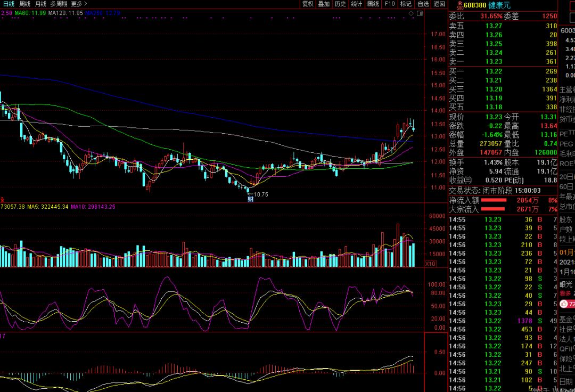Click the orange round badge in the right panel
This screenshot has height=392, width=575.
pos(564,304)
